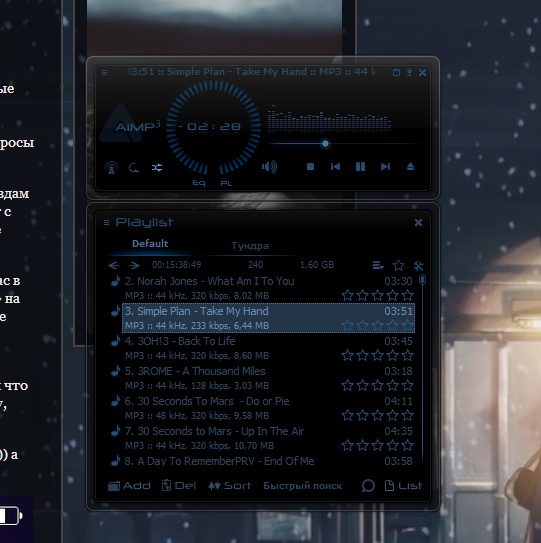
Task: Toggle the radio capture antenna icon
Action: click(111, 168)
